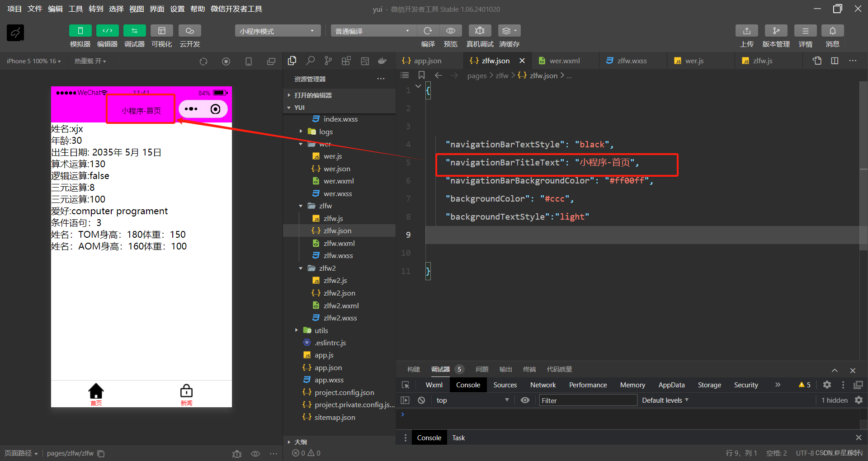Switch to the AppData debugger tab
This screenshot has height=461, width=868.
pyautogui.click(x=671, y=385)
